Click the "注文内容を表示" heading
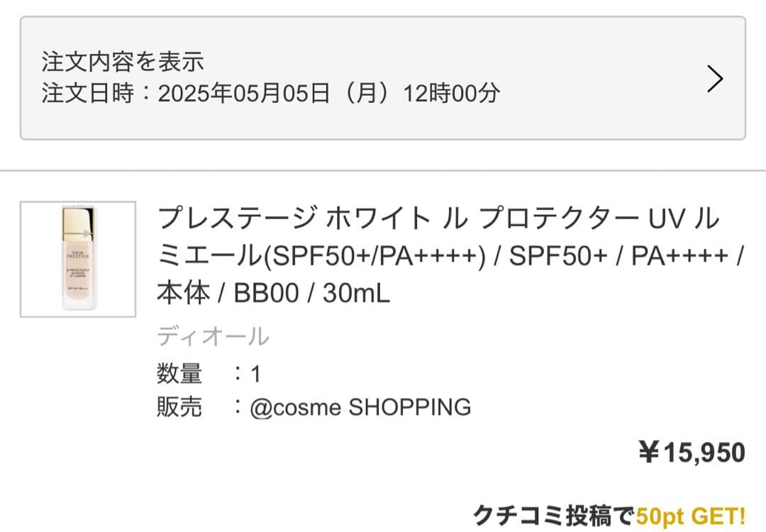766x532 pixels. tap(123, 62)
